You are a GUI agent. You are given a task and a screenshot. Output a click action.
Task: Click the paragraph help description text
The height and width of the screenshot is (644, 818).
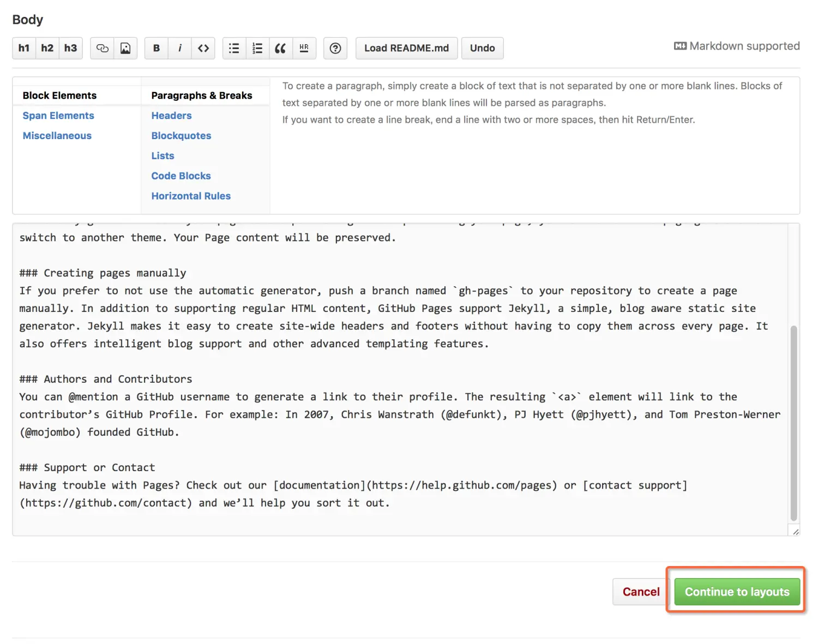(532, 103)
